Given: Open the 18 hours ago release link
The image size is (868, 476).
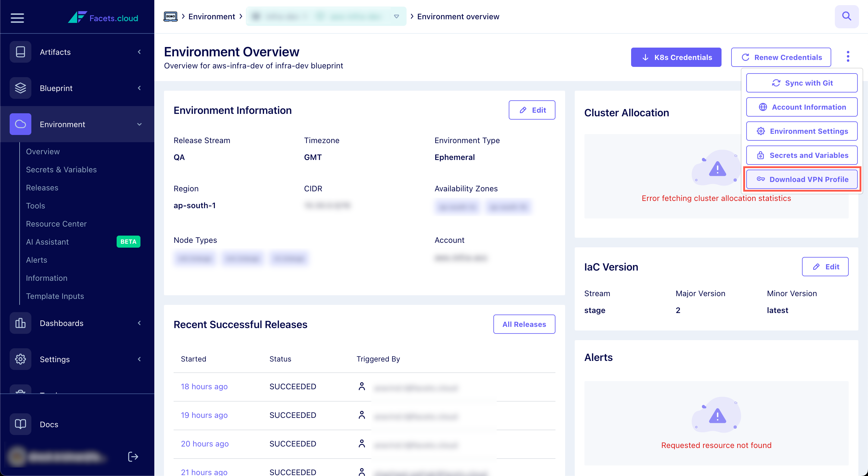Looking at the screenshot, I should (x=204, y=387).
